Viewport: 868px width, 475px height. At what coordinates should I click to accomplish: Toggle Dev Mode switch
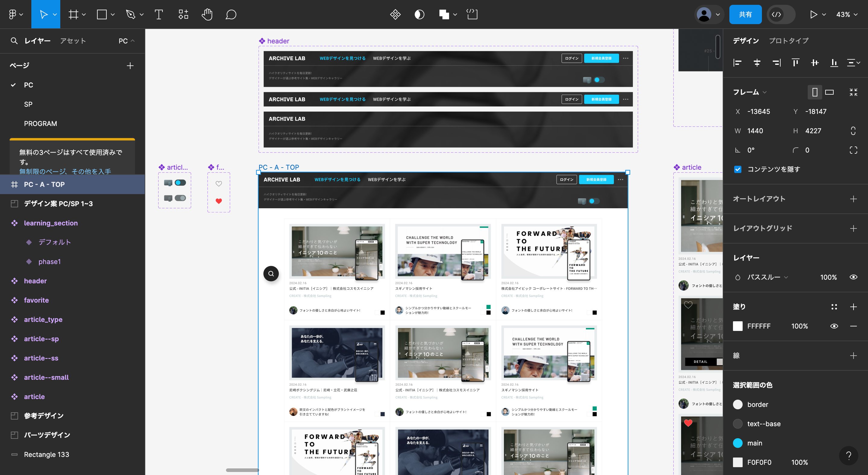click(x=781, y=14)
